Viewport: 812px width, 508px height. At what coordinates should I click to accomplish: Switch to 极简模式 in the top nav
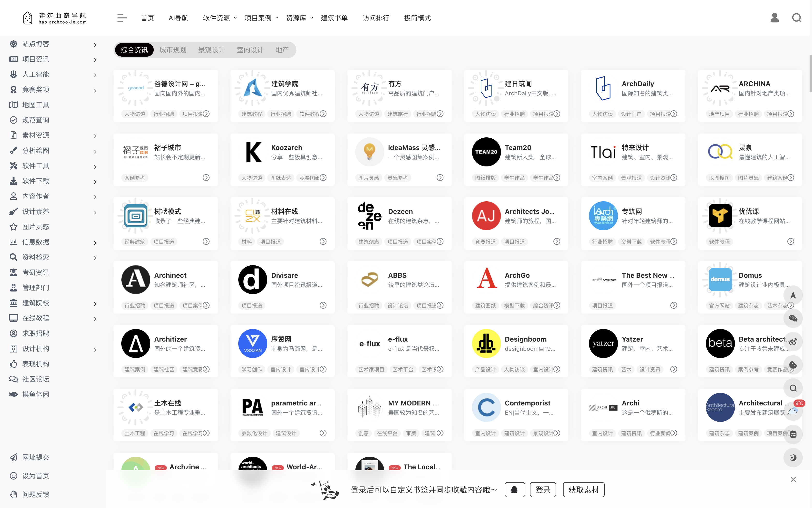coord(417,18)
